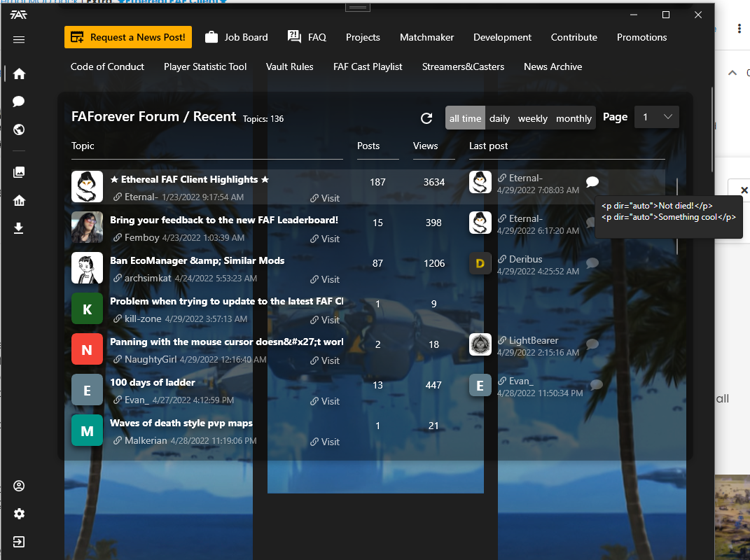The width and height of the screenshot is (750, 560).
Task: Open News Archive
Action: point(553,67)
